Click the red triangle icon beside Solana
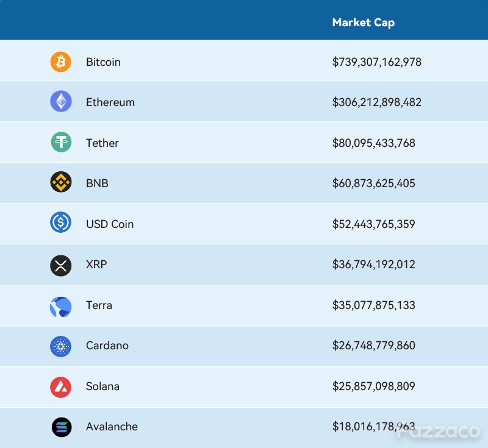Screen dimensions: 488x448 [x=60, y=388]
